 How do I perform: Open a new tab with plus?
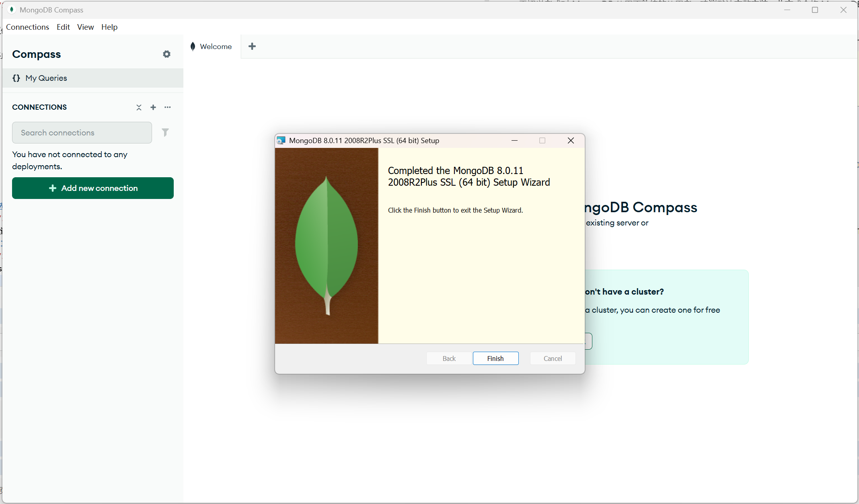[x=252, y=46]
